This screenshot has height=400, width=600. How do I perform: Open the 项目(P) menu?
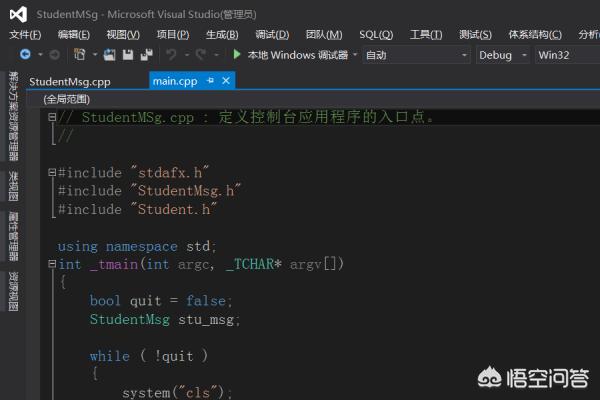click(x=173, y=35)
